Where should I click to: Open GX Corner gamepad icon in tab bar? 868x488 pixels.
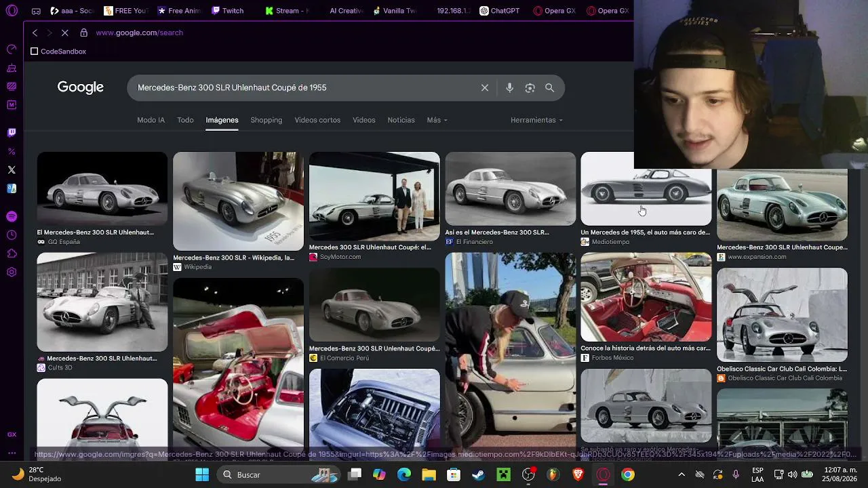pos(36,11)
